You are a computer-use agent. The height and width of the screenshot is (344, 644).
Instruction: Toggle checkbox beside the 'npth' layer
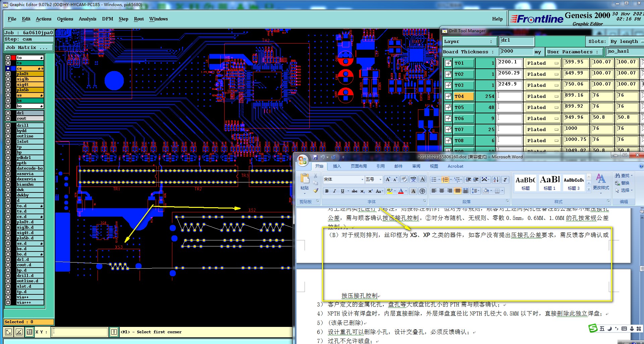8,163
